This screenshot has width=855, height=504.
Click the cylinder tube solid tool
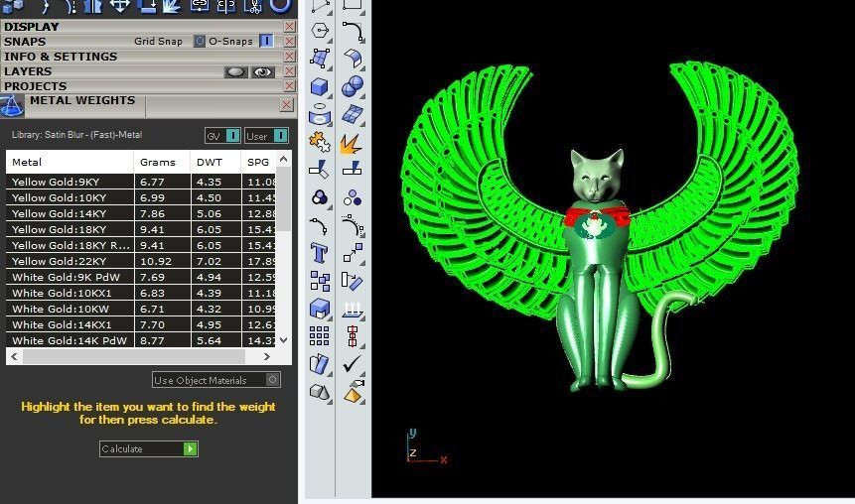click(x=320, y=114)
